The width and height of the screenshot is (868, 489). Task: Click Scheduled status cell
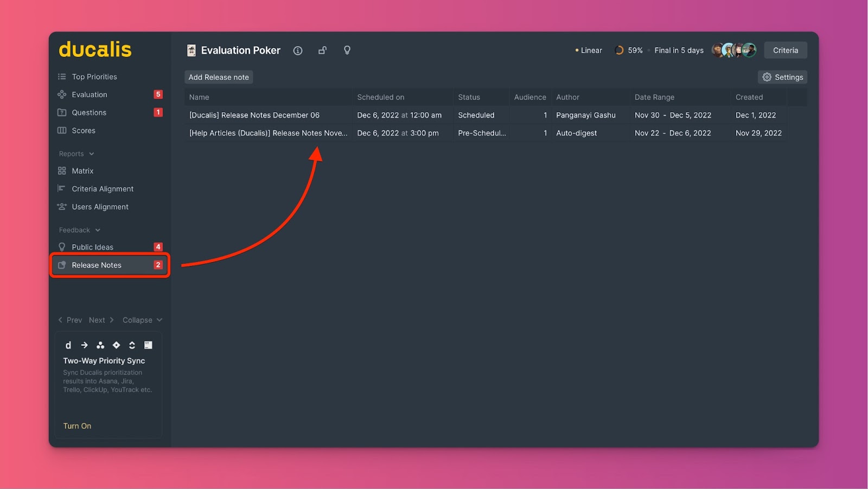tap(476, 115)
